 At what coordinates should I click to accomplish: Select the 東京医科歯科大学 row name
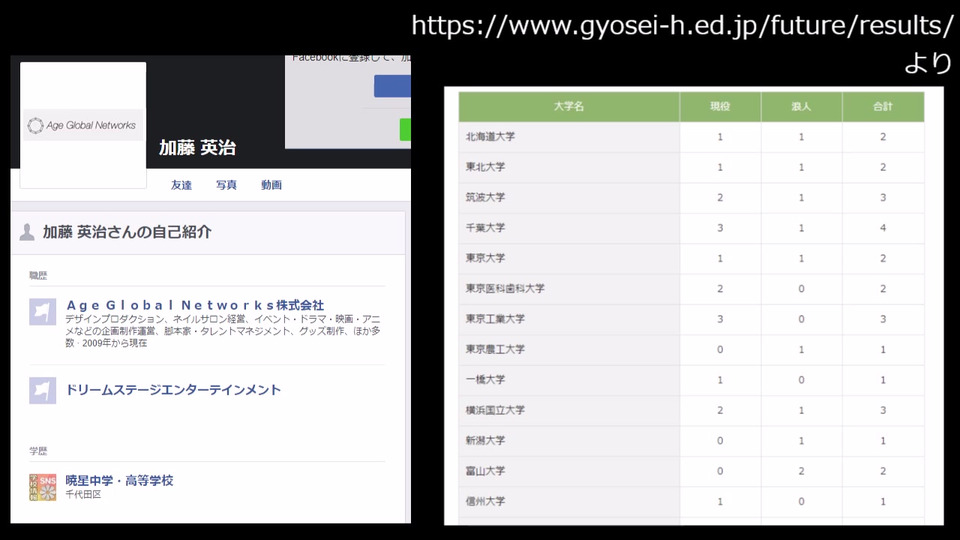click(505, 288)
